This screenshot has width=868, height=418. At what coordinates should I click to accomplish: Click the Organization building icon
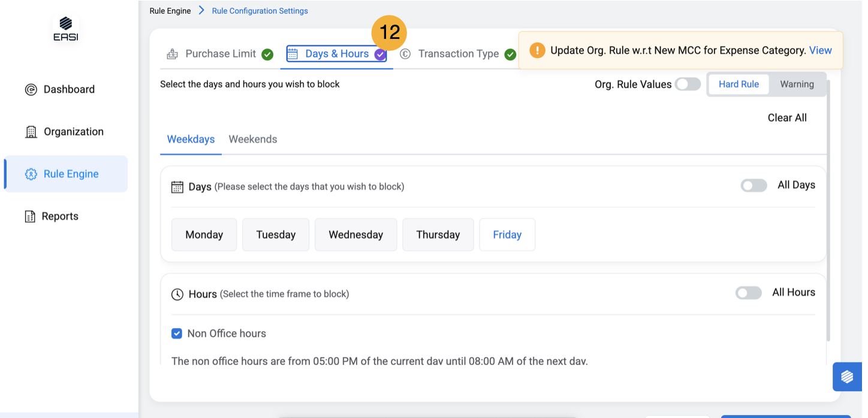31,132
